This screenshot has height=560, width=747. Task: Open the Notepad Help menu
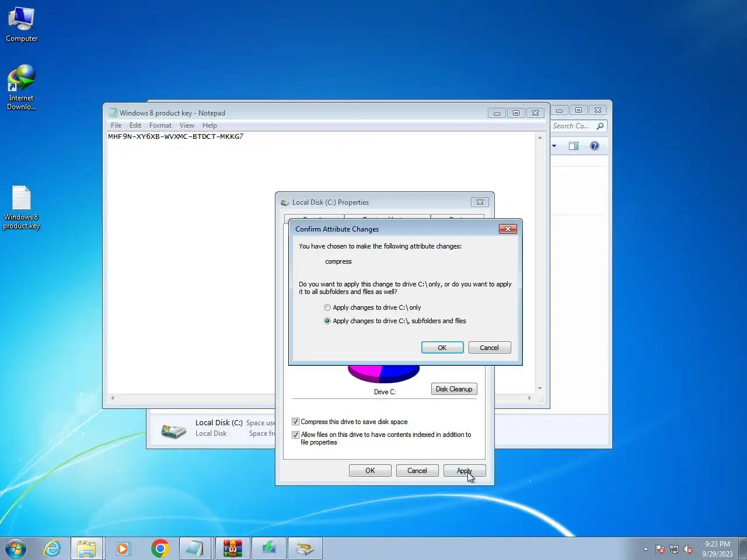point(210,125)
